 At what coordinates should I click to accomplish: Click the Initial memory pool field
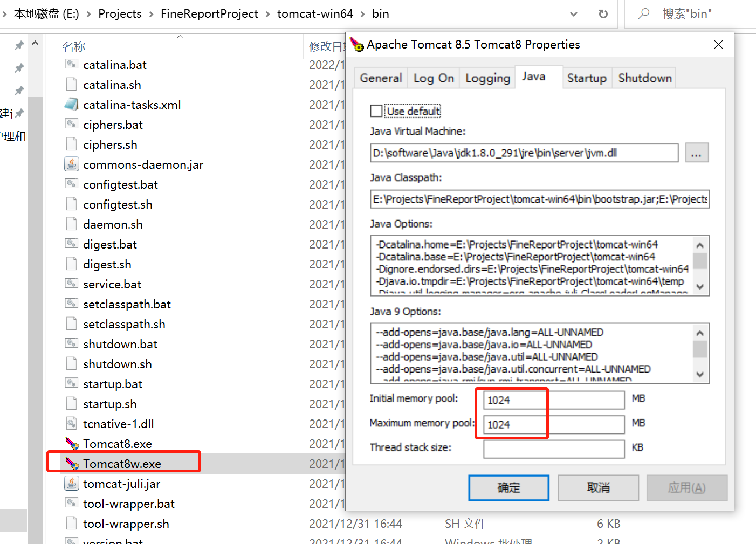[x=554, y=400]
